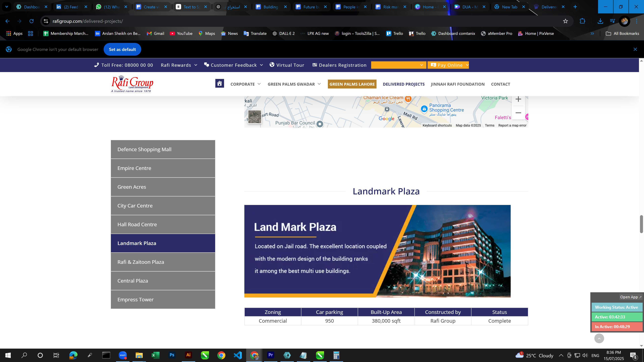Open Zoom app from the taskbar

(123, 355)
